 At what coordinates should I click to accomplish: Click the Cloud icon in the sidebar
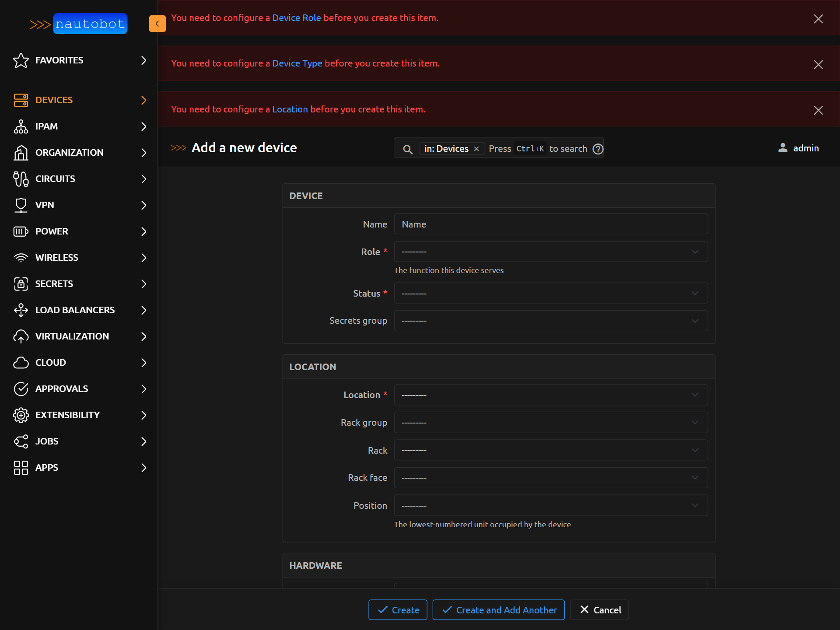point(21,363)
